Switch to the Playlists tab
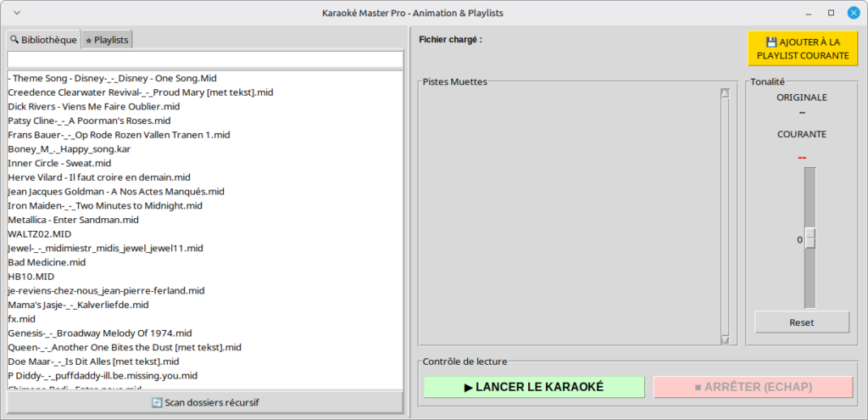 pos(107,40)
